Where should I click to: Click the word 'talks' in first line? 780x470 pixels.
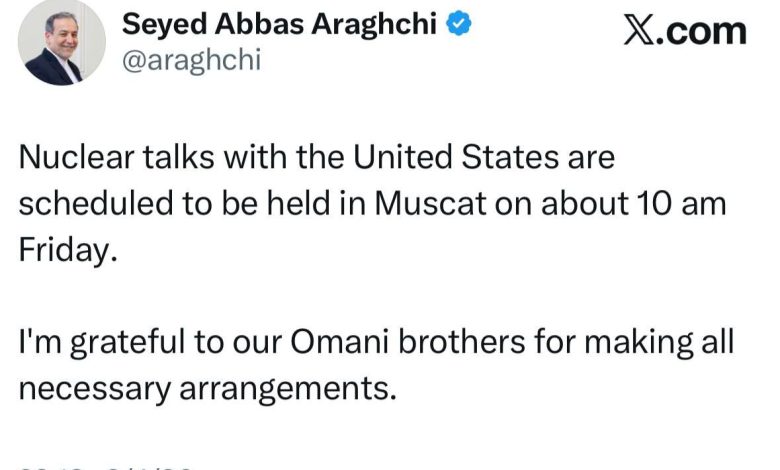pyautogui.click(x=179, y=157)
